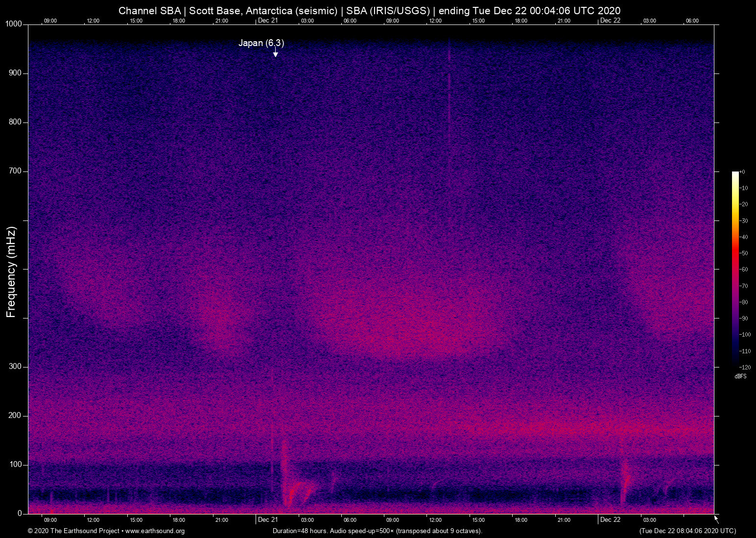Open the www.earthsound.org link
The image size is (756, 538).
[155, 531]
